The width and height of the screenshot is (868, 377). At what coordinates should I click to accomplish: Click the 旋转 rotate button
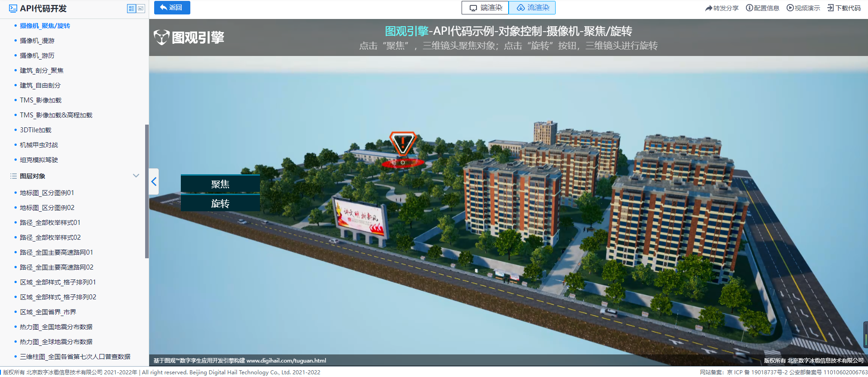(220, 203)
